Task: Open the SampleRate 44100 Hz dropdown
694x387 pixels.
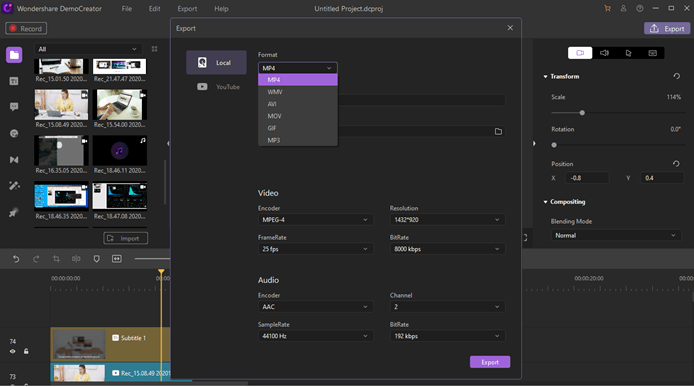Action: 315,336
